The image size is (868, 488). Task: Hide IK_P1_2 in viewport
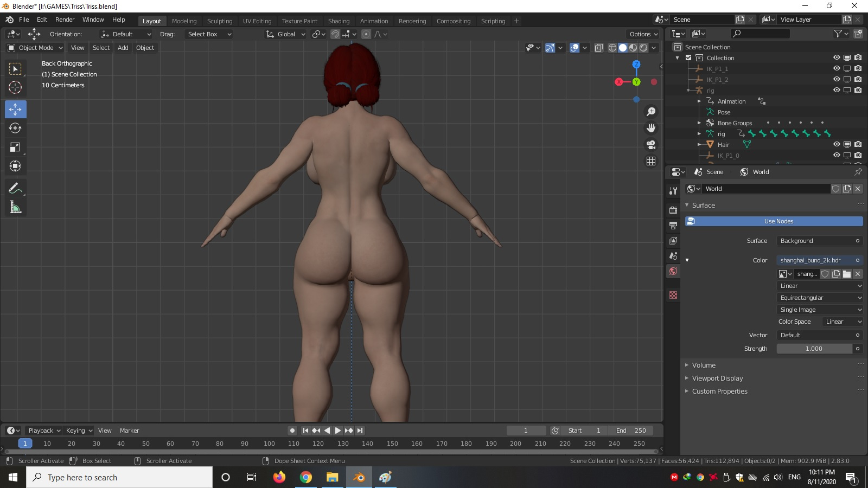pyautogui.click(x=837, y=79)
